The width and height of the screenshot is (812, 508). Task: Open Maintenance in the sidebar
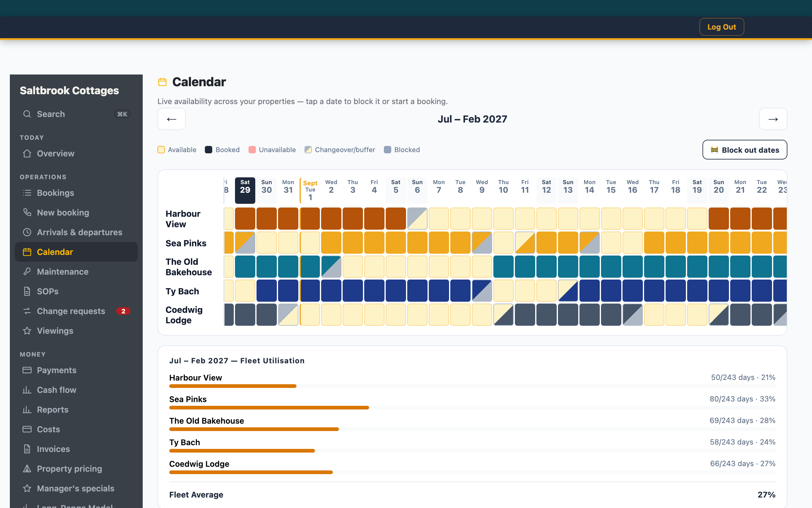pyautogui.click(x=76, y=272)
